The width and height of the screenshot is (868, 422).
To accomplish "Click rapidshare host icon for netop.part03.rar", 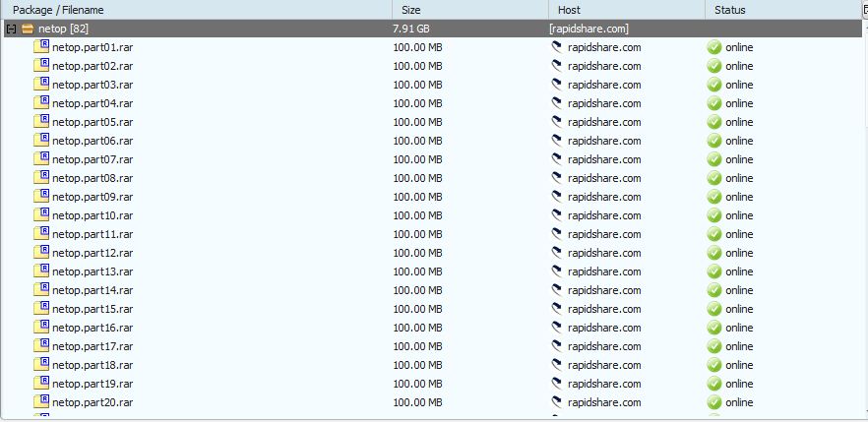I will (557, 85).
